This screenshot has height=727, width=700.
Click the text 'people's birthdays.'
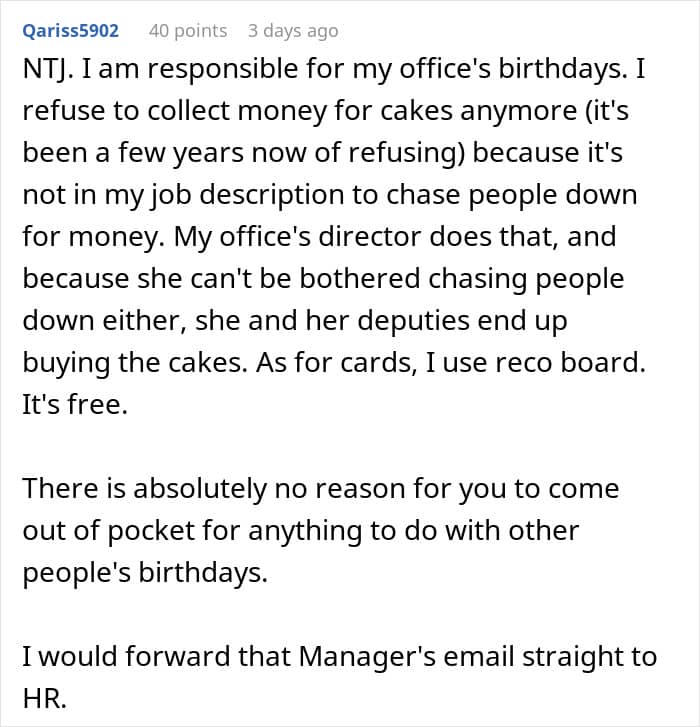(147, 570)
